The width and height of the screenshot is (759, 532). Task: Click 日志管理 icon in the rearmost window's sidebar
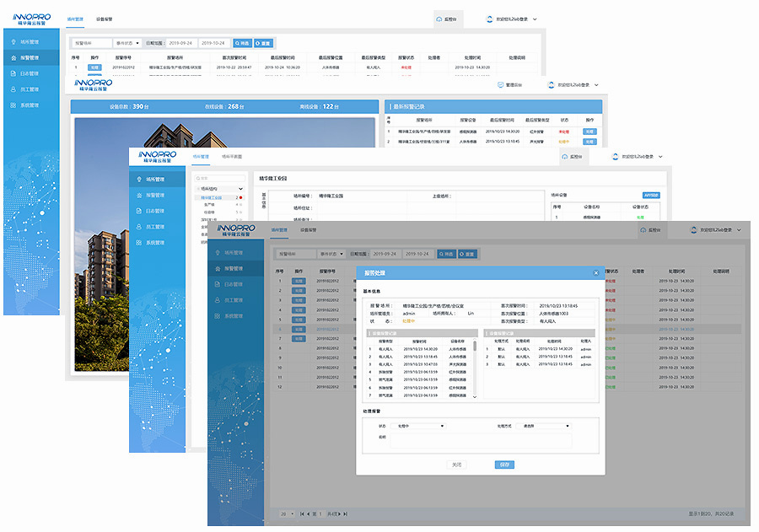13,73
